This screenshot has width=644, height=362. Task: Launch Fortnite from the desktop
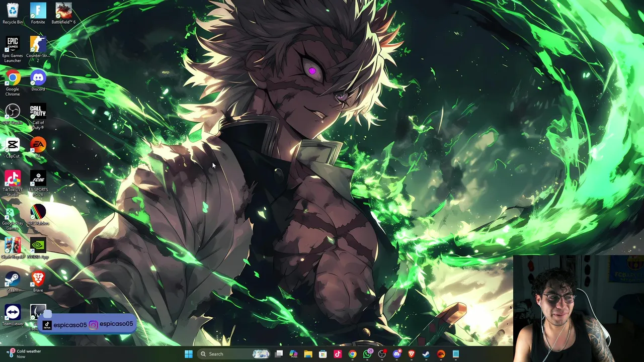point(38,14)
